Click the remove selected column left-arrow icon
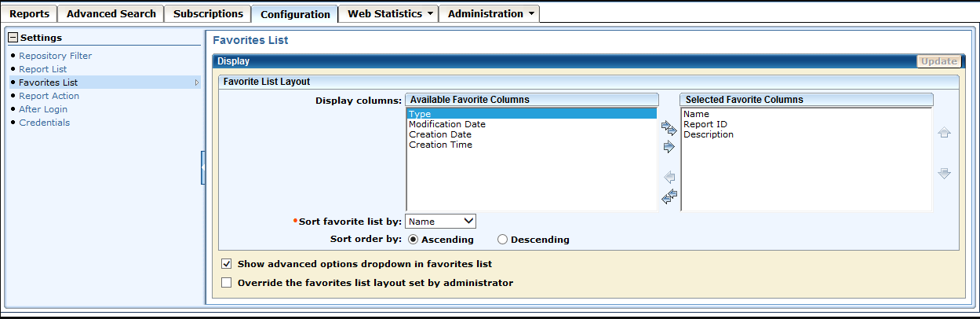The height and width of the screenshot is (319, 980). coord(669,178)
